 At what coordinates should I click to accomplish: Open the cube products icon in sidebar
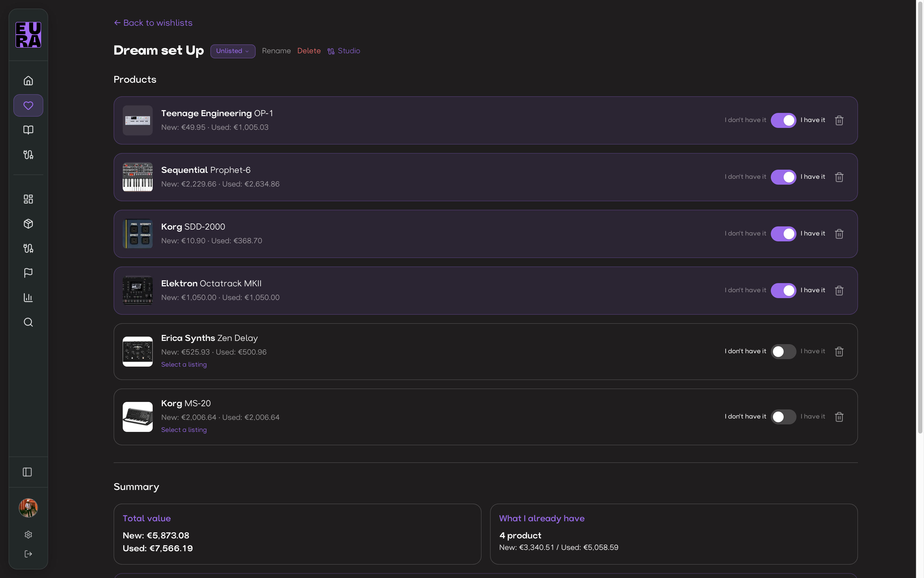[x=28, y=224]
